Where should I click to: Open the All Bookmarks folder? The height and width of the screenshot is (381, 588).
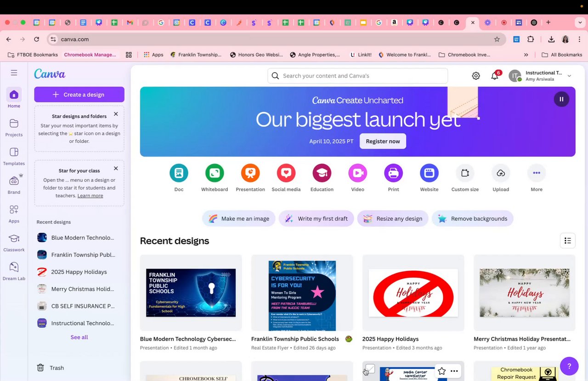point(562,55)
